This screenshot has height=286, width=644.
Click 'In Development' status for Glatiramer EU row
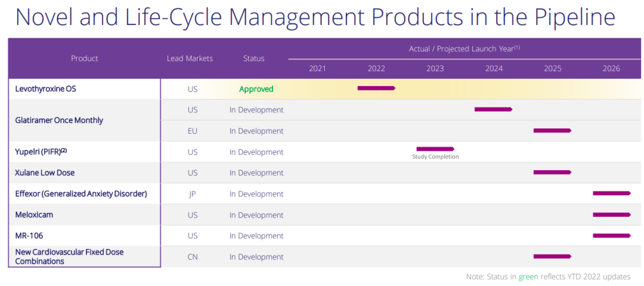(256, 131)
